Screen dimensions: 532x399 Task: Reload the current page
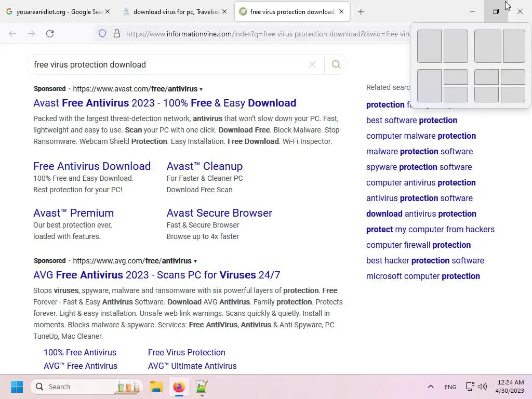pyautogui.click(x=50, y=34)
